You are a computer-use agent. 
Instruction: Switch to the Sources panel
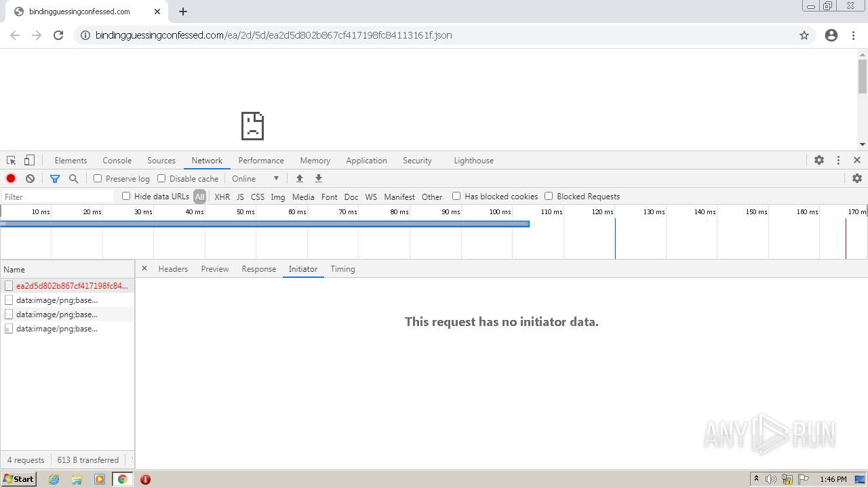pos(161,161)
